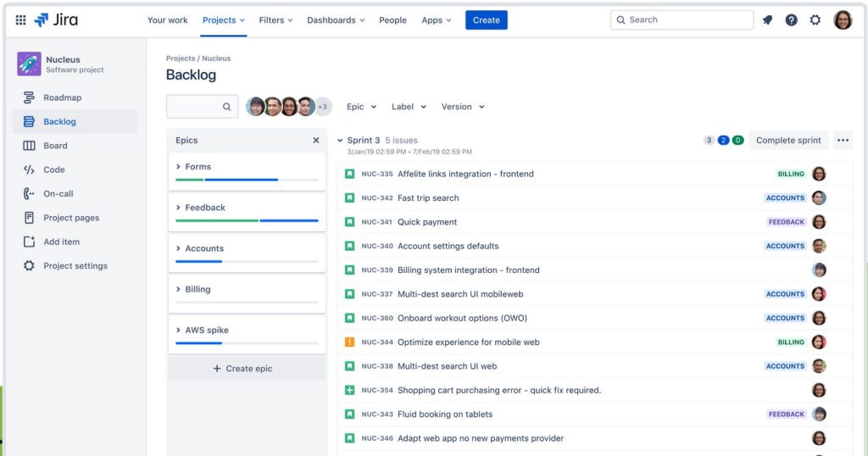Click assignee avatar on NUC-343 row
868x456 pixels.
[x=819, y=414]
